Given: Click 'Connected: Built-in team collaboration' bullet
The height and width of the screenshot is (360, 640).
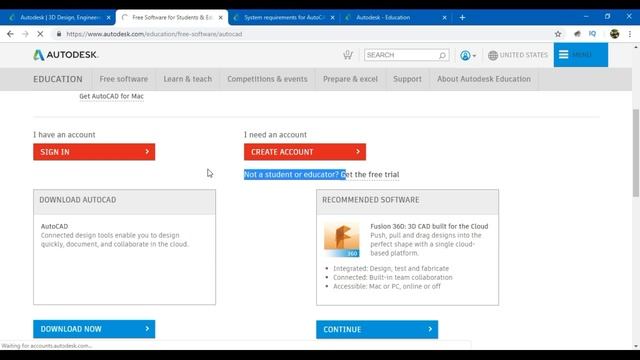Looking at the screenshot, I should pos(393,278).
